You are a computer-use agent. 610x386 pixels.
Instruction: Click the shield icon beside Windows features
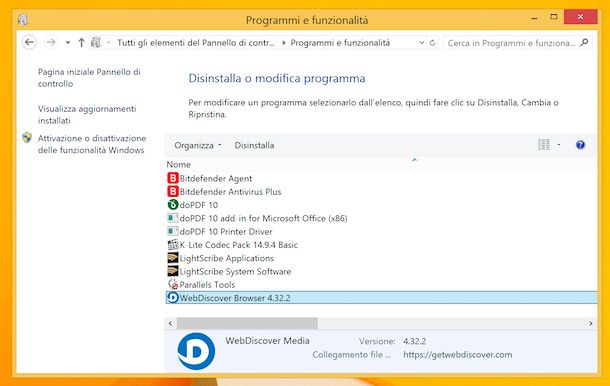tap(27, 137)
